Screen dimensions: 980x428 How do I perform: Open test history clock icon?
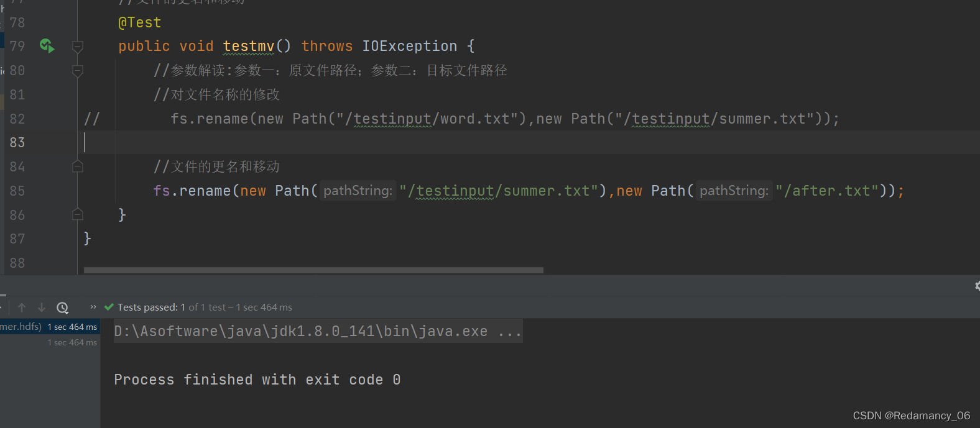[62, 307]
